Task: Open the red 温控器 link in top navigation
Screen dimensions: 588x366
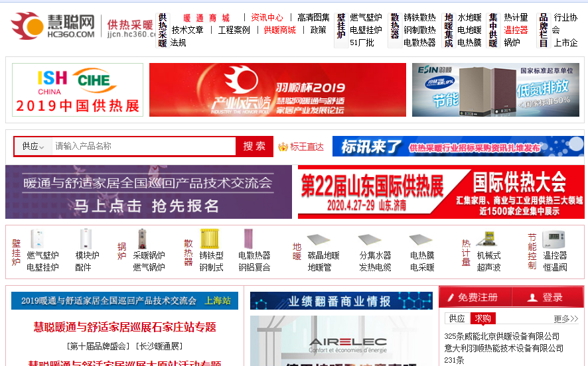Action: click(x=516, y=30)
